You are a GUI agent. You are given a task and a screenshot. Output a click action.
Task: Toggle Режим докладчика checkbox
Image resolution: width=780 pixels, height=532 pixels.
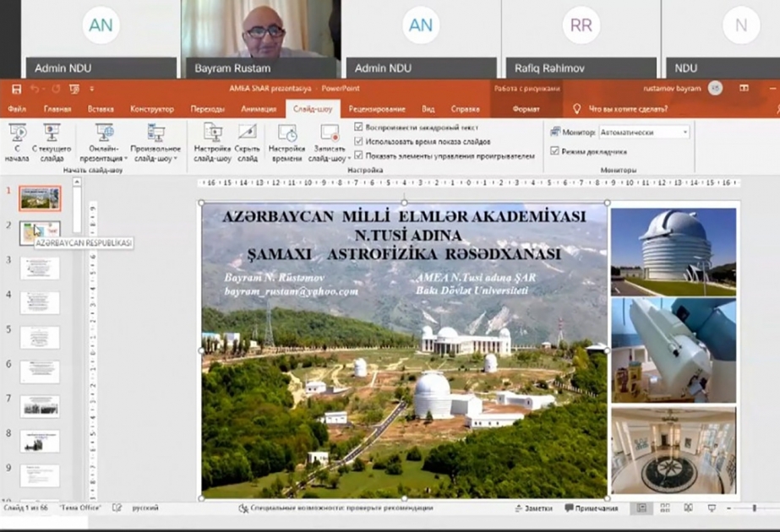pos(554,150)
